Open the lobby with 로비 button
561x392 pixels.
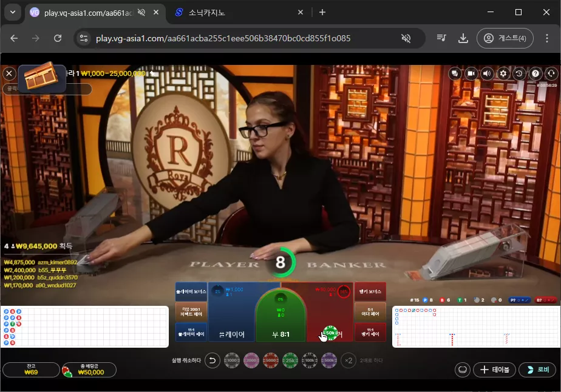click(x=538, y=370)
